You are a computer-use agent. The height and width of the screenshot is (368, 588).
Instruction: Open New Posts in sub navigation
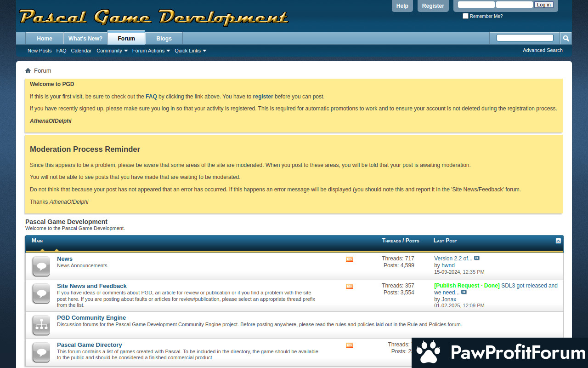click(40, 51)
